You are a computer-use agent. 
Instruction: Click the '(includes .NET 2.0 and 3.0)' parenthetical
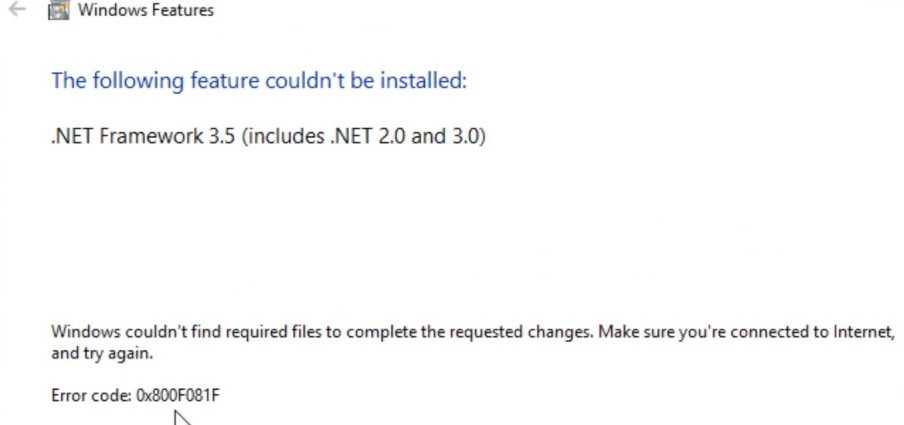tap(363, 136)
